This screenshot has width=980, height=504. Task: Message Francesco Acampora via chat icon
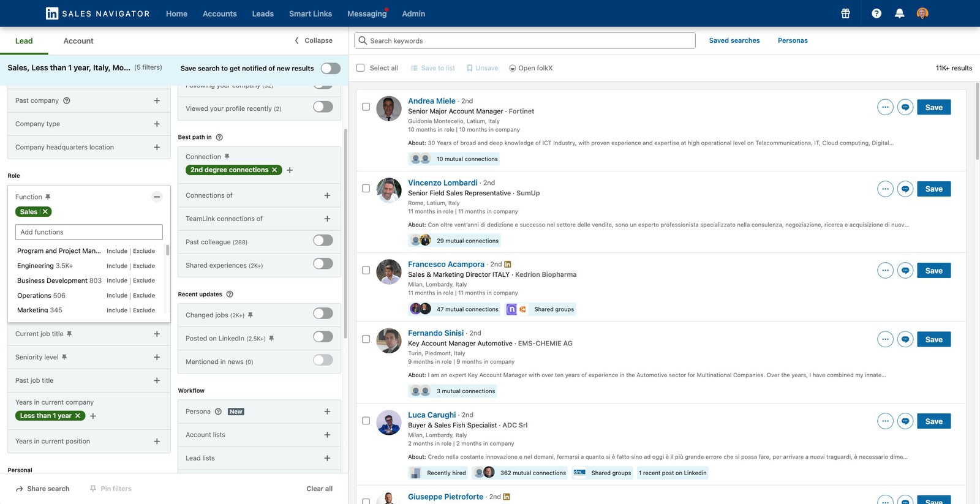(x=905, y=271)
